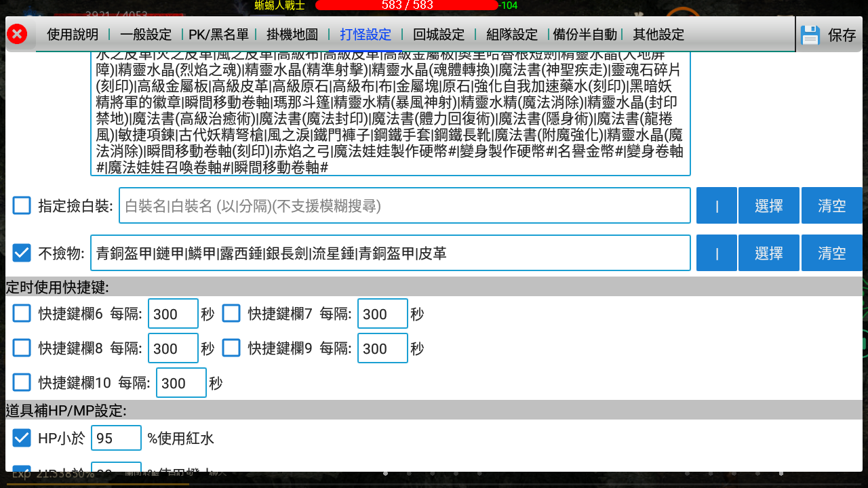
Task: Check the 快捷鍵欄9 checkbox
Action: point(231,348)
